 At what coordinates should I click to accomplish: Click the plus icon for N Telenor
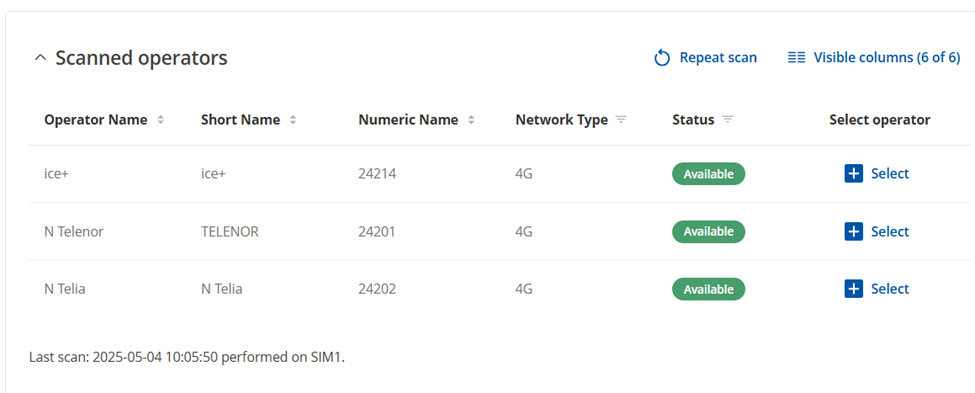tap(854, 231)
